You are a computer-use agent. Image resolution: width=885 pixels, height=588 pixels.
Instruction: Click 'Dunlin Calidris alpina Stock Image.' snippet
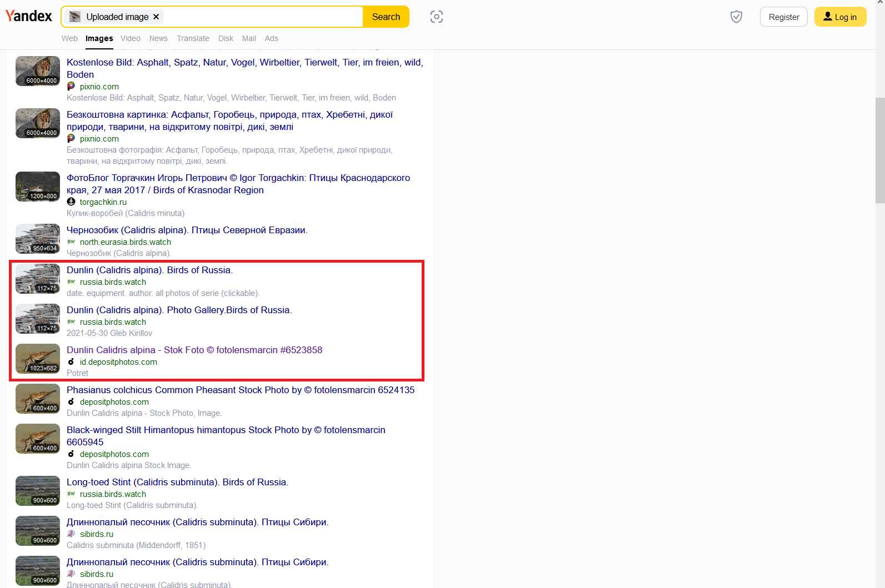point(129,465)
